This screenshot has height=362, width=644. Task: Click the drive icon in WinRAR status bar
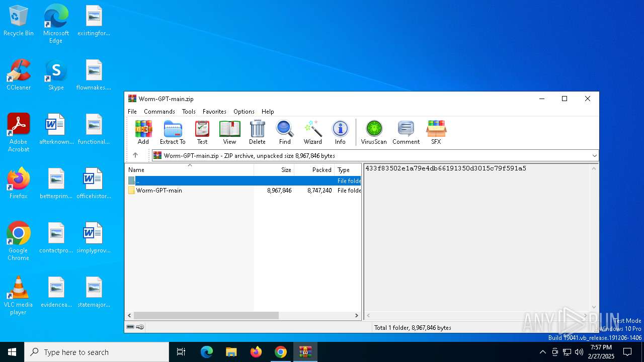pyautogui.click(x=130, y=327)
